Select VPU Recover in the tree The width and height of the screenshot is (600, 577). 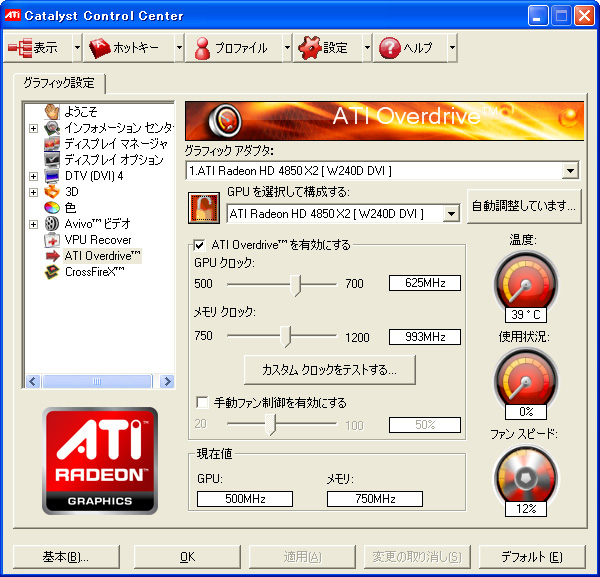[98, 240]
